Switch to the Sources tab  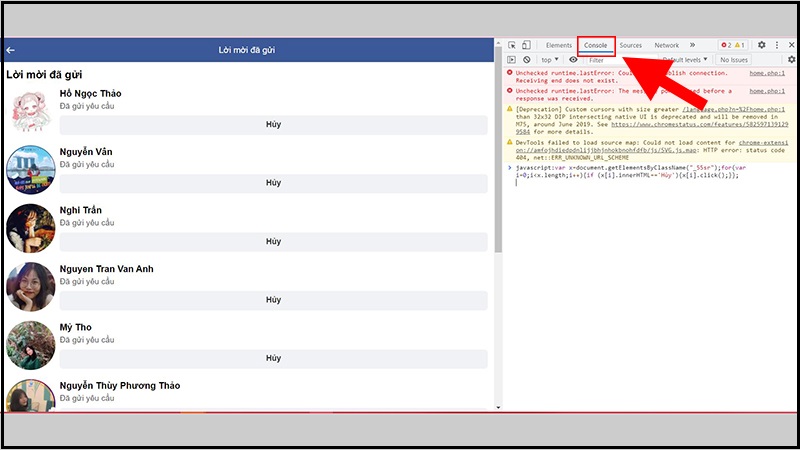pos(630,45)
